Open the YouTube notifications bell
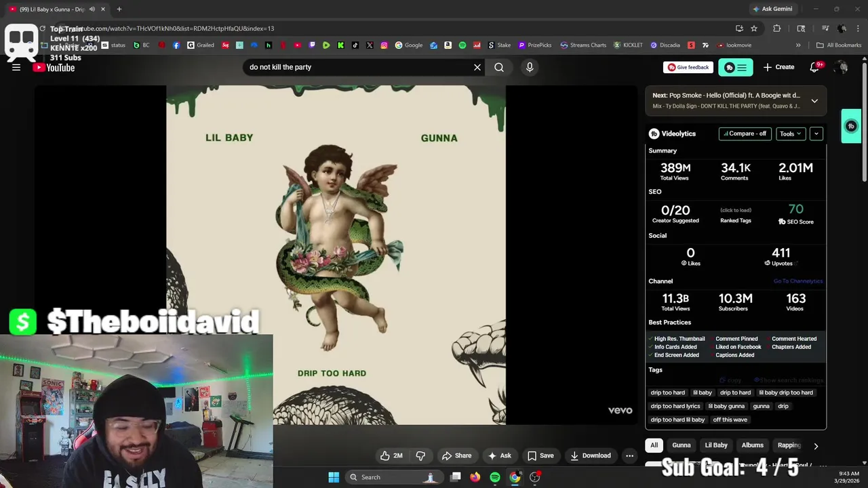 pyautogui.click(x=815, y=67)
